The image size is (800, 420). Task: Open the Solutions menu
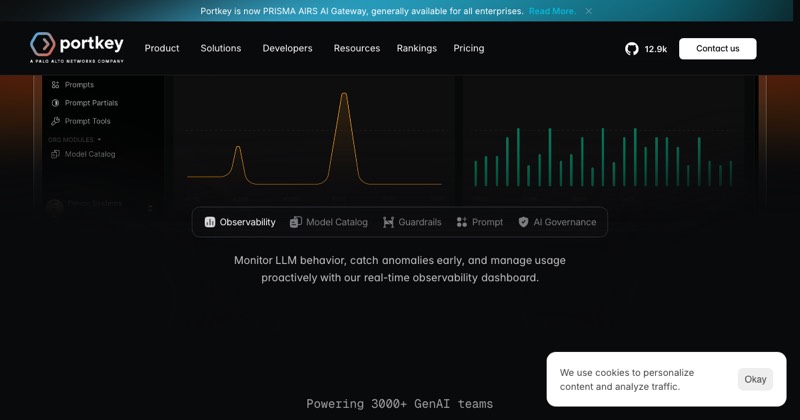[221, 48]
